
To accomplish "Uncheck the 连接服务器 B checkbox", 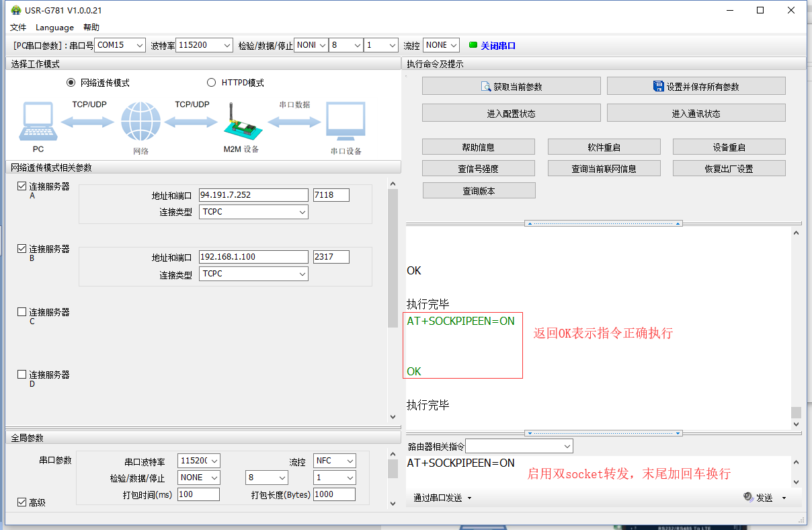I will (x=22, y=249).
